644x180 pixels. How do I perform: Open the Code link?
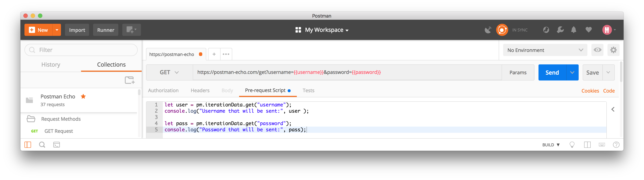pos(609,91)
